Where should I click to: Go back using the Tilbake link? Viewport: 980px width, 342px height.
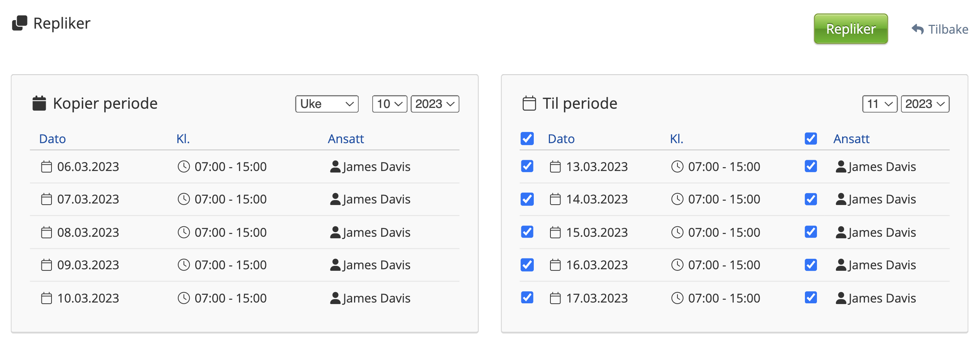coord(948,29)
